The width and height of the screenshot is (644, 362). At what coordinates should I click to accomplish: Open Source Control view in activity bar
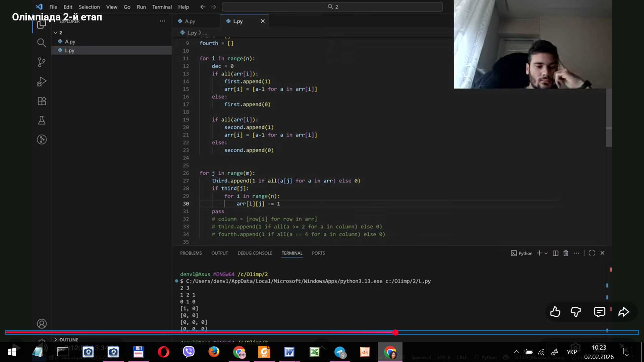pyautogui.click(x=42, y=62)
